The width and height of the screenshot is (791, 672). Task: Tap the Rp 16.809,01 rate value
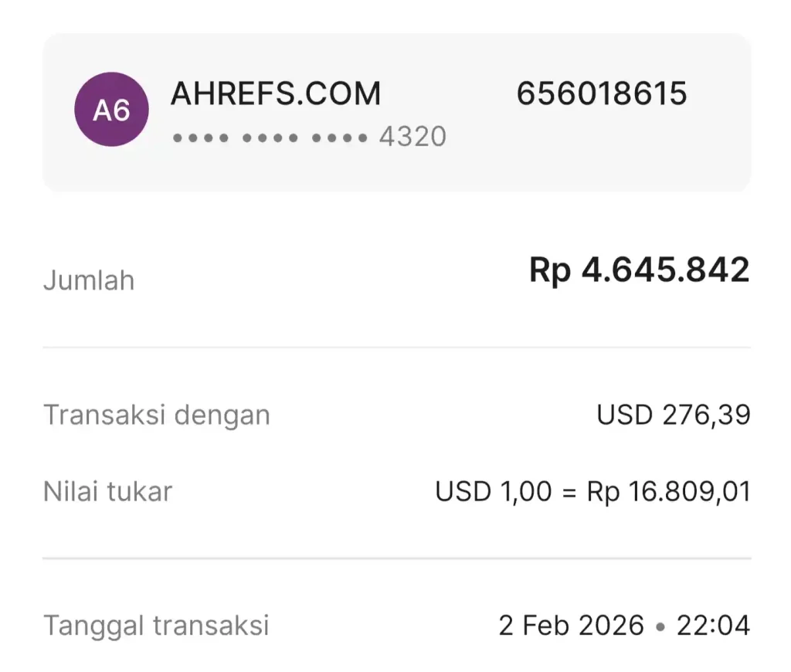pyautogui.click(x=668, y=492)
